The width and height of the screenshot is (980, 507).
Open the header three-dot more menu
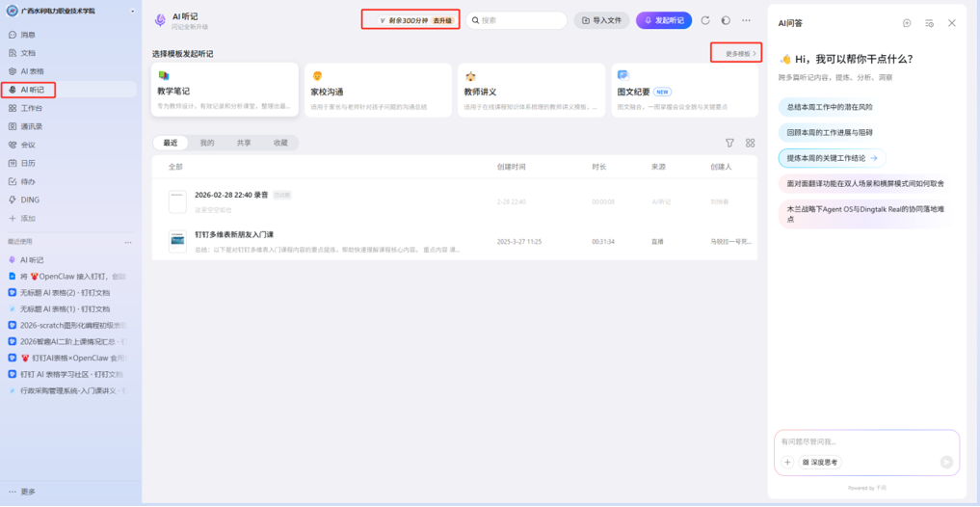point(746,20)
